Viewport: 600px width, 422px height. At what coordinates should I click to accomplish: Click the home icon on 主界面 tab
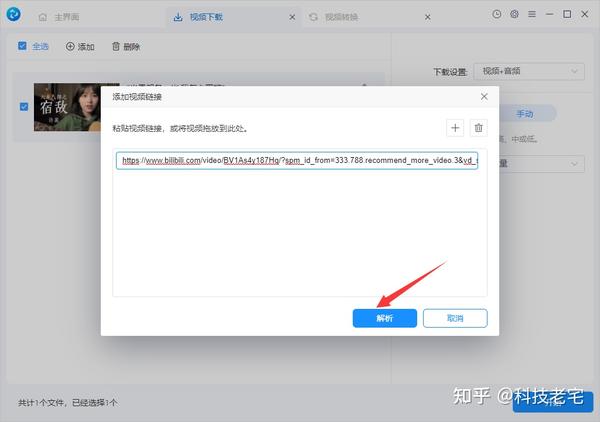coord(43,17)
